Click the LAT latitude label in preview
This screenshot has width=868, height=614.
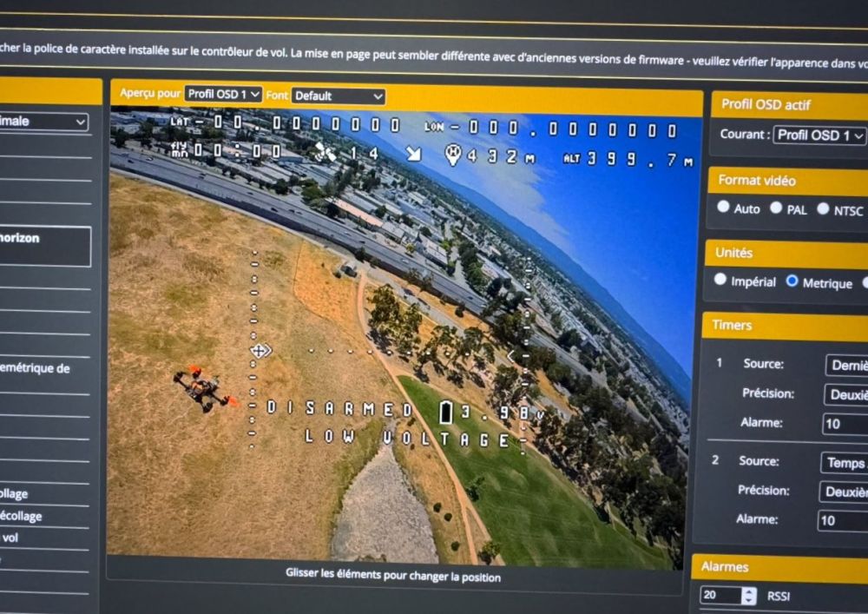coord(180,122)
